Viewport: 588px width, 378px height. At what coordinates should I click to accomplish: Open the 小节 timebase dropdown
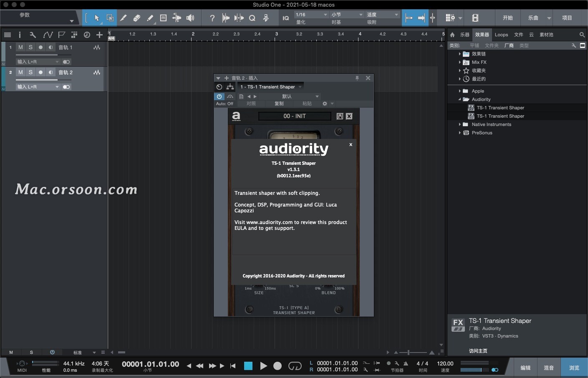coord(347,15)
